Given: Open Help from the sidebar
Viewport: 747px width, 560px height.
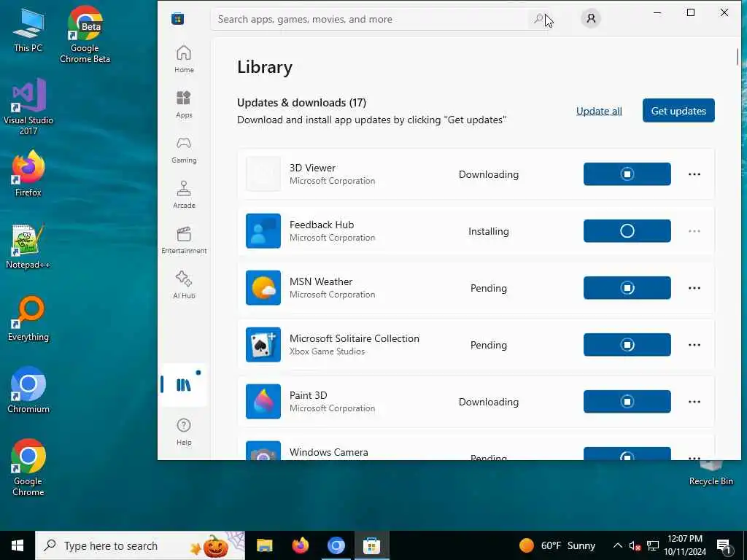Looking at the screenshot, I should (184, 432).
